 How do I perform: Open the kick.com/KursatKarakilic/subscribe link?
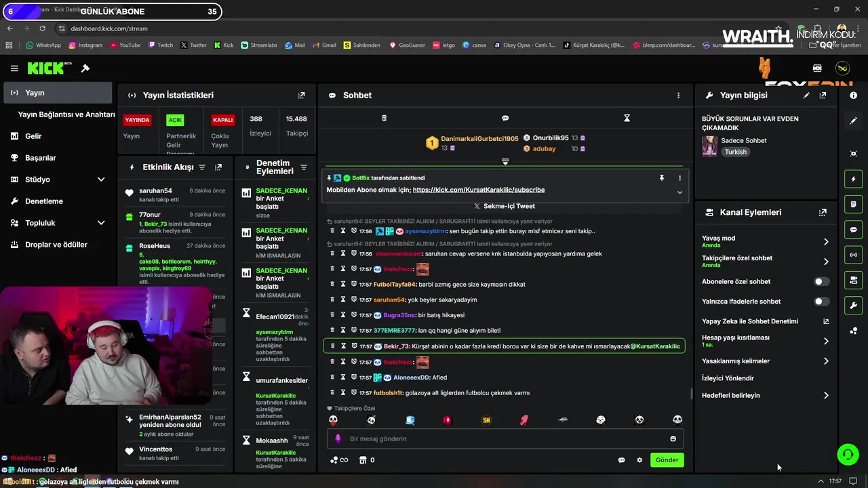pyautogui.click(x=478, y=190)
